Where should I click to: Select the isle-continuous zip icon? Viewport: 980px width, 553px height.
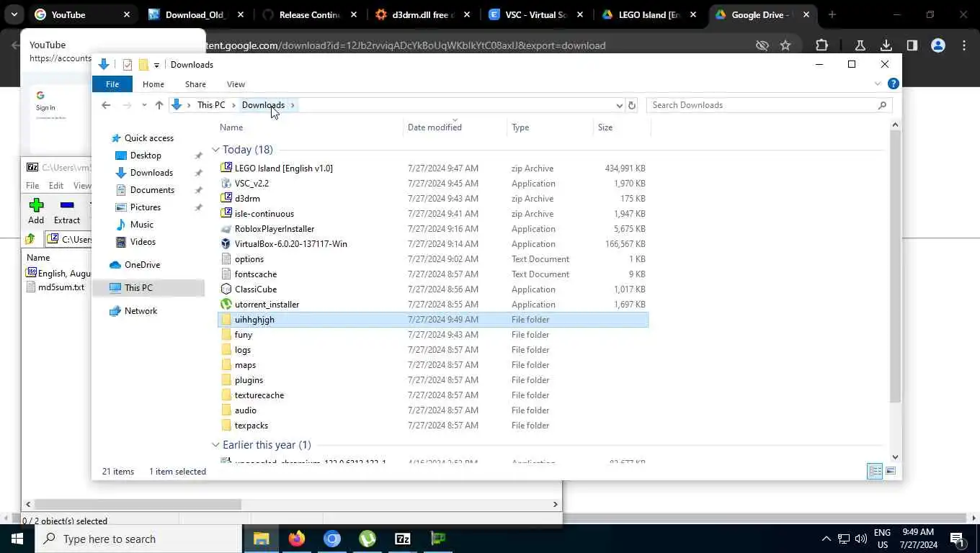click(226, 213)
